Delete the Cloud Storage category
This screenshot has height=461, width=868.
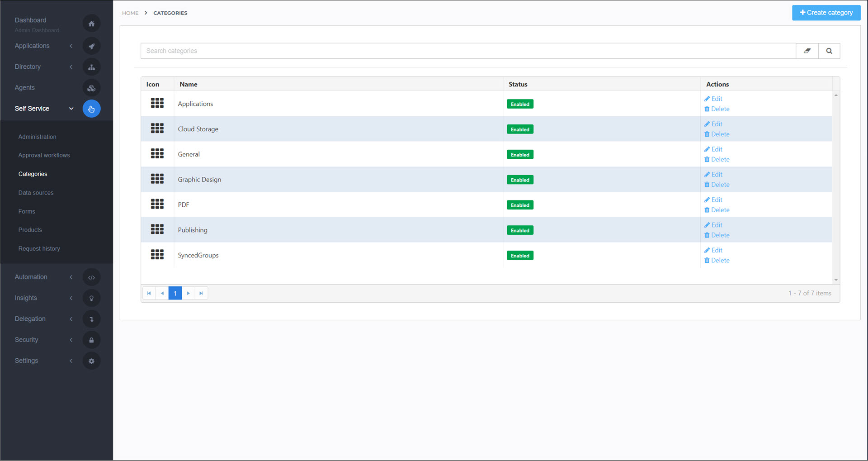pyautogui.click(x=717, y=134)
